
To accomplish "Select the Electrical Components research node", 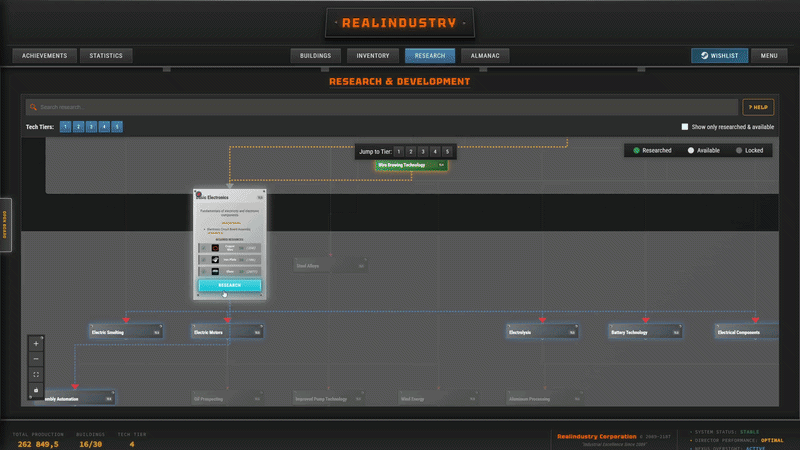I will (x=747, y=332).
